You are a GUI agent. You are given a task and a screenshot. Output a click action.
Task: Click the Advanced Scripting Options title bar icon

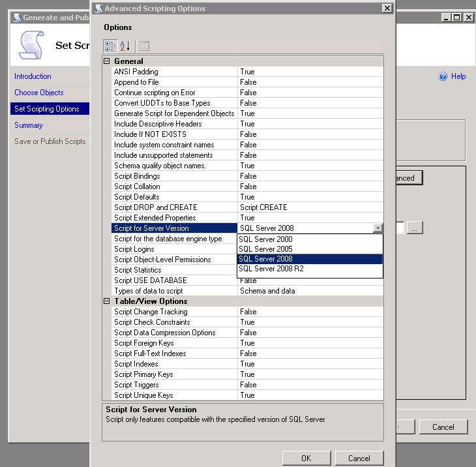(98, 8)
